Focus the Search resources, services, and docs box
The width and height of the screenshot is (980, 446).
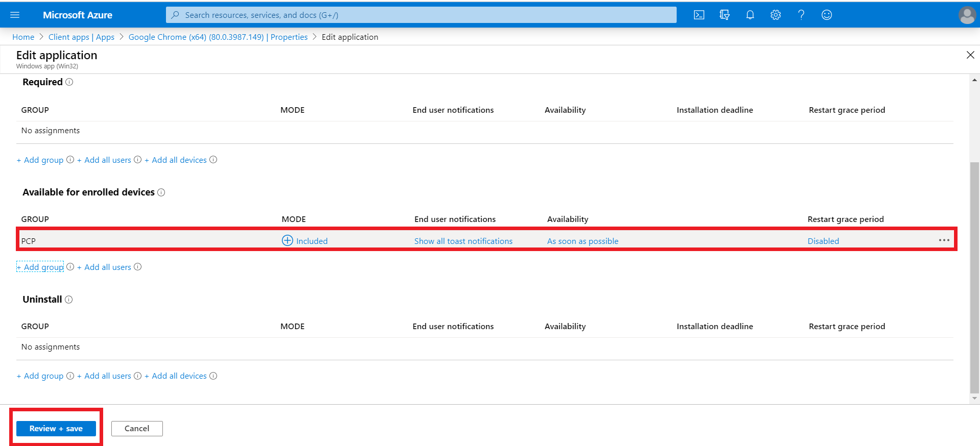pyautogui.click(x=421, y=15)
